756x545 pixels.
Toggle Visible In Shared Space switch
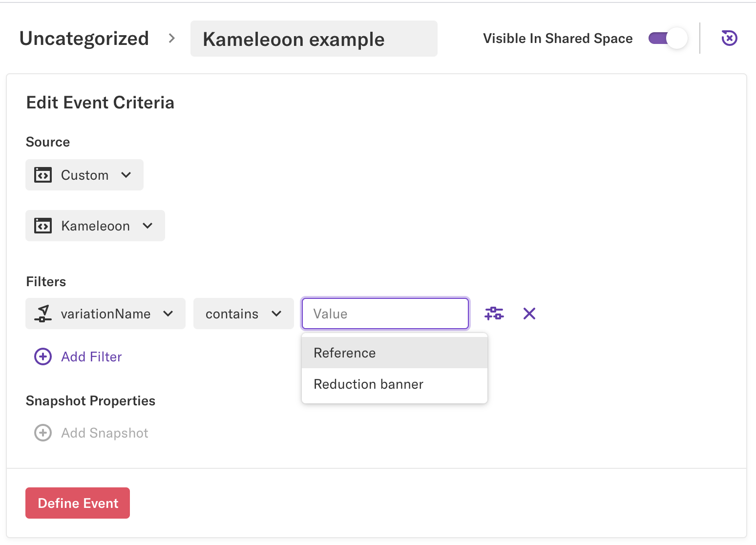point(668,38)
